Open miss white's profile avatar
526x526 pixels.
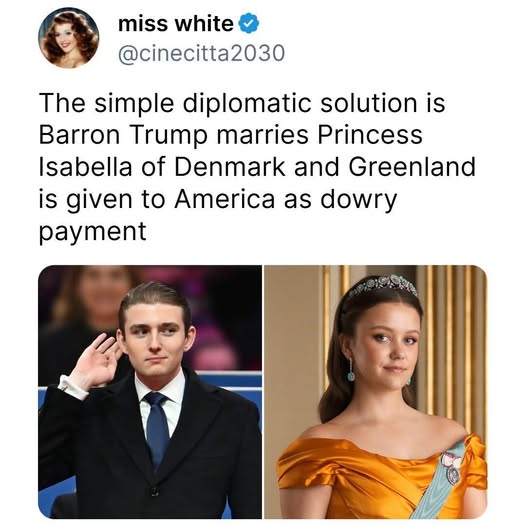pyautogui.click(x=68, y=38)
